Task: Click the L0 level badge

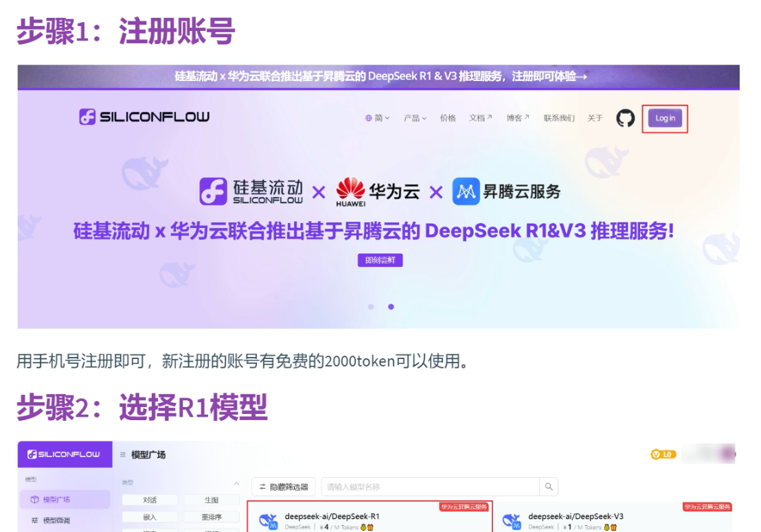Action: tap(663, 454)
